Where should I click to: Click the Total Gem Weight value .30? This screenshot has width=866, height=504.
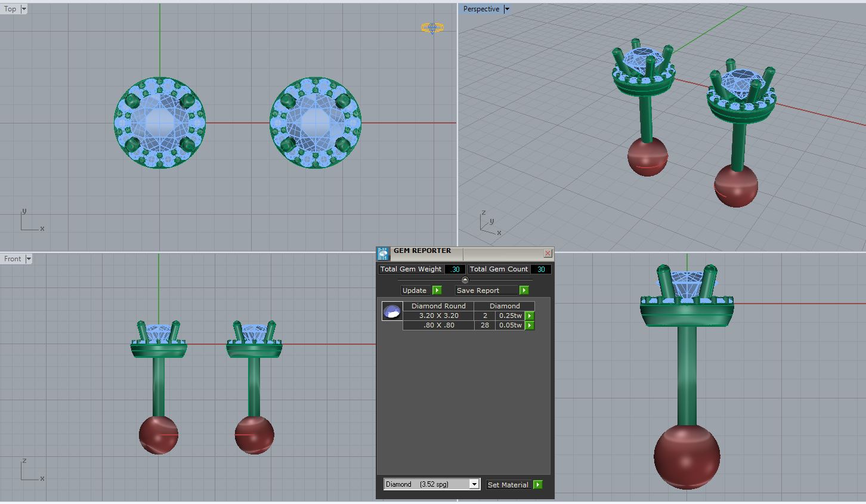click(455, 270)
